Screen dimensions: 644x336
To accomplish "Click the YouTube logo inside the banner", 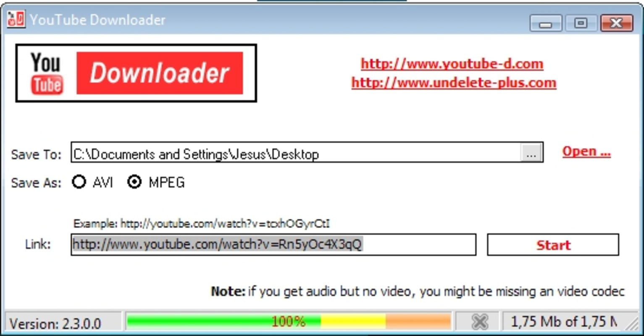I will (46, 72).
